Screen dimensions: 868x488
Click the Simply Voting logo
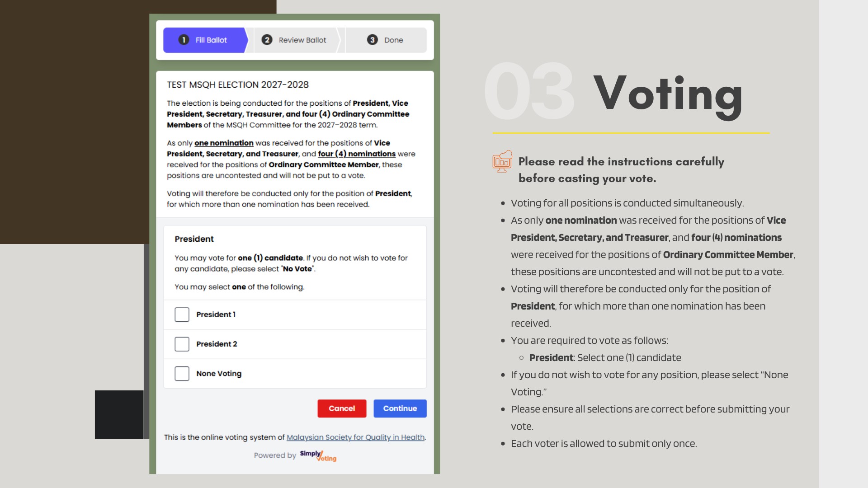point(318,455)
